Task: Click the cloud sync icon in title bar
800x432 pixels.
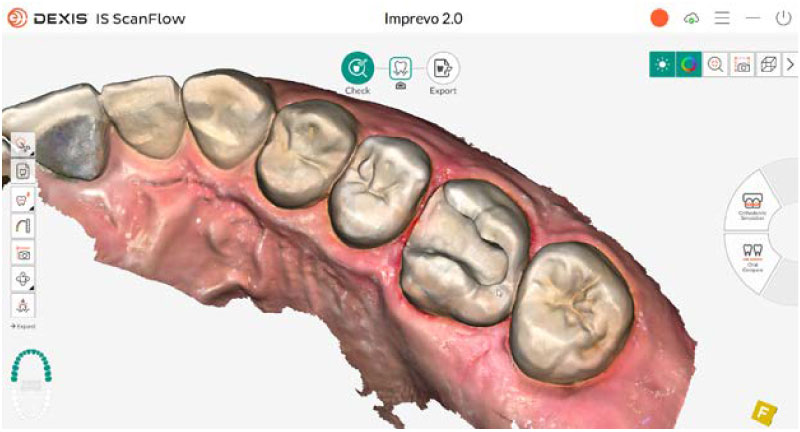Action: [691, 19]
